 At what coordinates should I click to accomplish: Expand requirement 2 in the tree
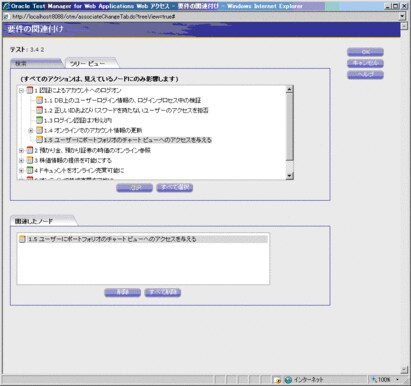[x=21, y=151]
